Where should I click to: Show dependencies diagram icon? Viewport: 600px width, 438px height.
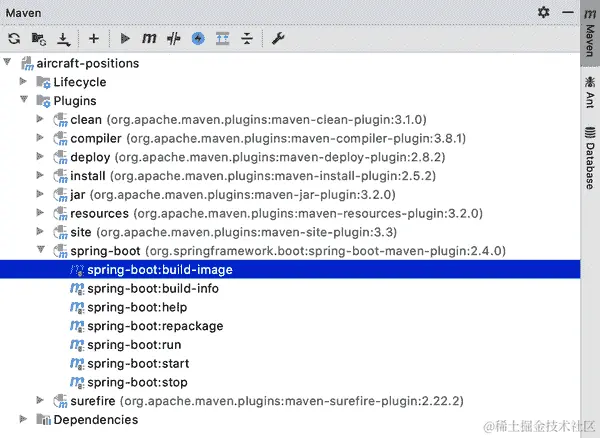point(222,38)
